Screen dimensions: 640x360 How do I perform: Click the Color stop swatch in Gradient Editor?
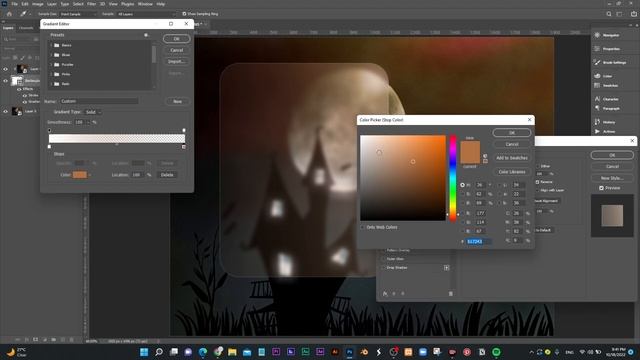click(x=80, y=175)
